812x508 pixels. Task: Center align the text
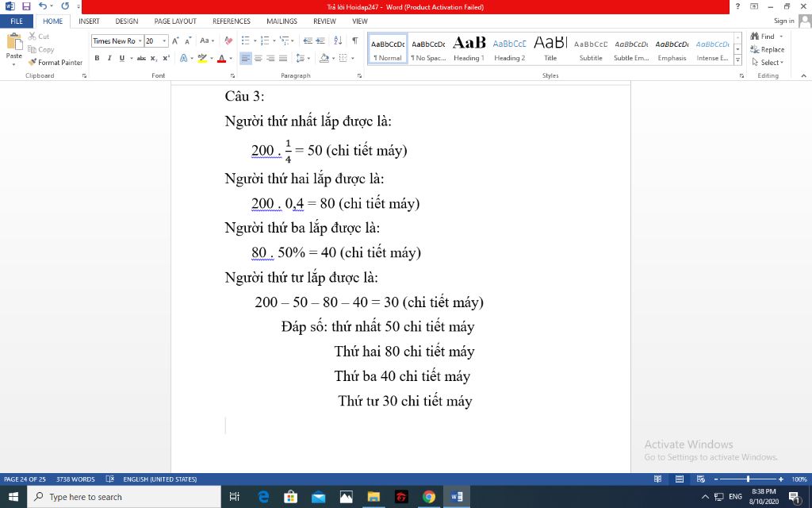coord(258,58)
